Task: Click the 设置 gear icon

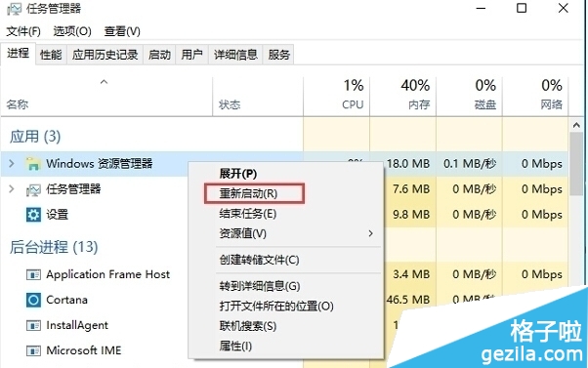Action: (x=33, y=215)
